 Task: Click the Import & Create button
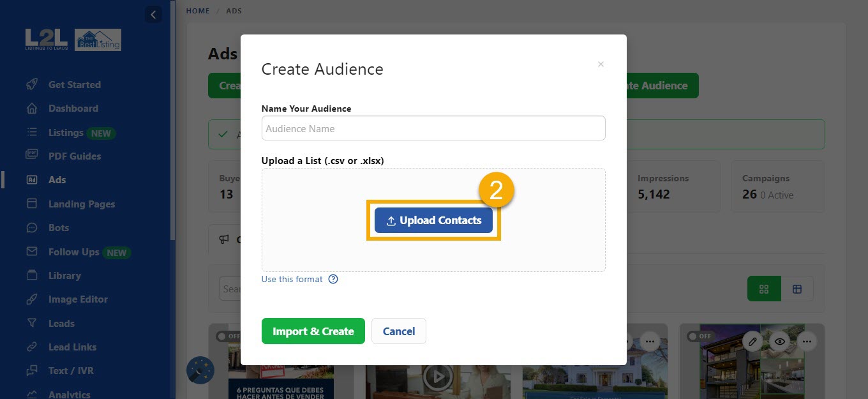coord(313,331)
